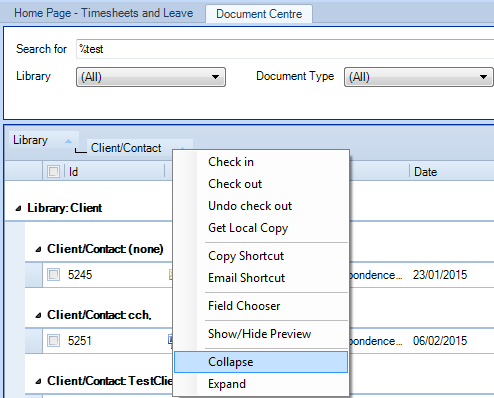Select Show/Hide Preview menu item
This screenshot has width=494, height=398.
[x=261, y=334]
